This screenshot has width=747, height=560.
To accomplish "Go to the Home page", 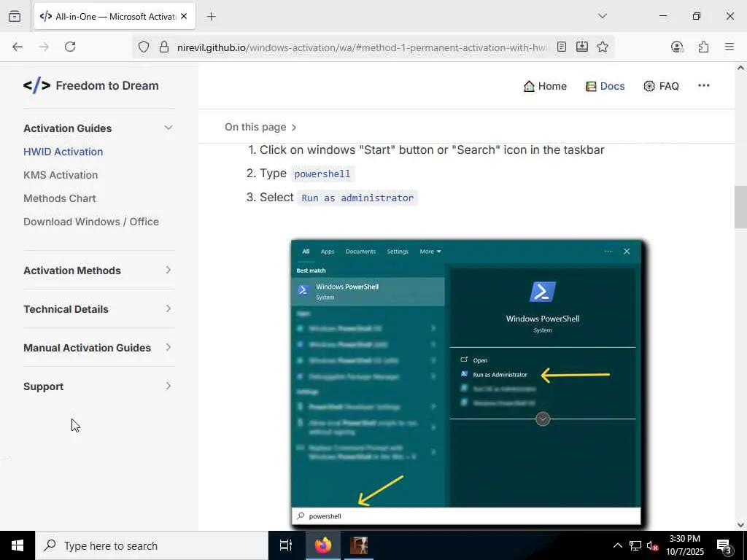I will (x=545, y=86).
